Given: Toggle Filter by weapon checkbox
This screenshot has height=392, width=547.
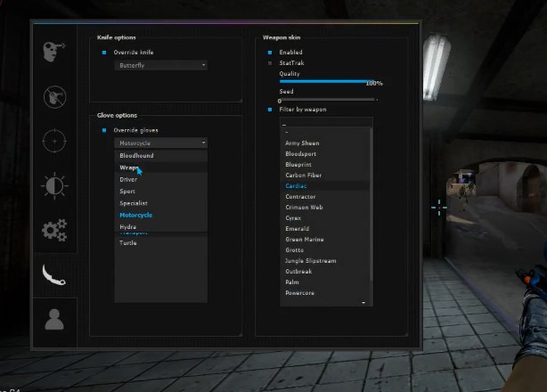Looking at the screenshot, I should (x=270, y=110).
